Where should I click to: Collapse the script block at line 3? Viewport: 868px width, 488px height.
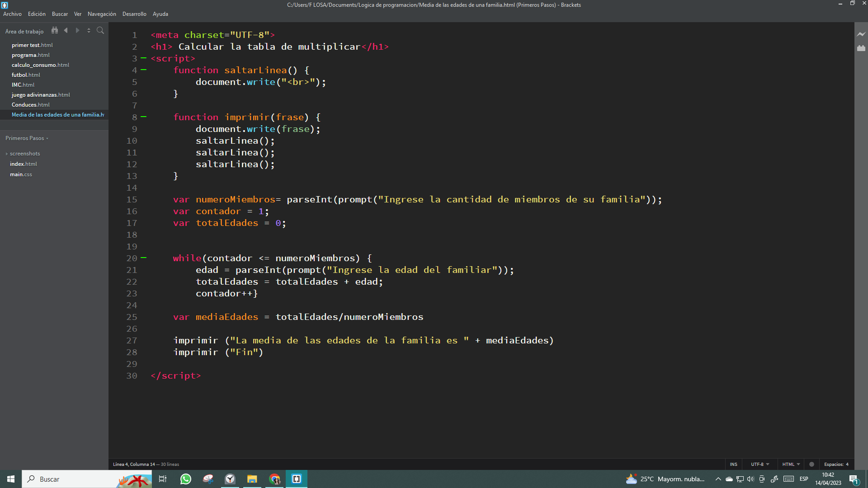pos(144,58)
